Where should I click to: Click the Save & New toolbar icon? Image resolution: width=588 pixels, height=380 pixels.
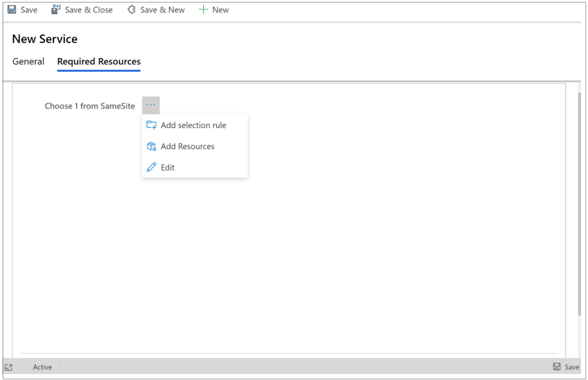[x=131, y=10]
